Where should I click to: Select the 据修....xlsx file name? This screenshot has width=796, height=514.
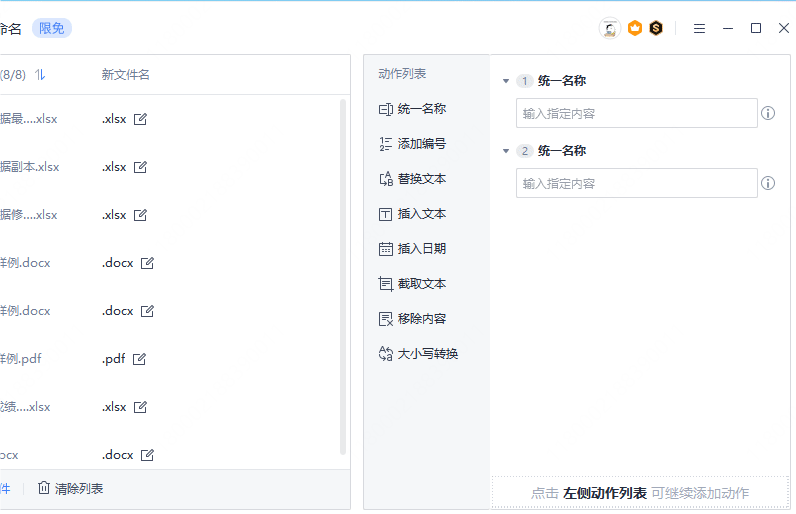[28, 215]
